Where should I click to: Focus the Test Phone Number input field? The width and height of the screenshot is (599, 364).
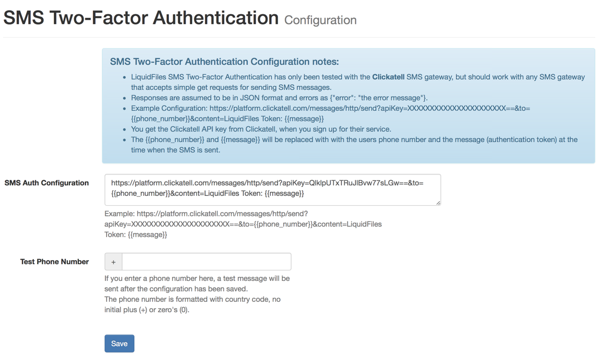[x=206, y=262]
